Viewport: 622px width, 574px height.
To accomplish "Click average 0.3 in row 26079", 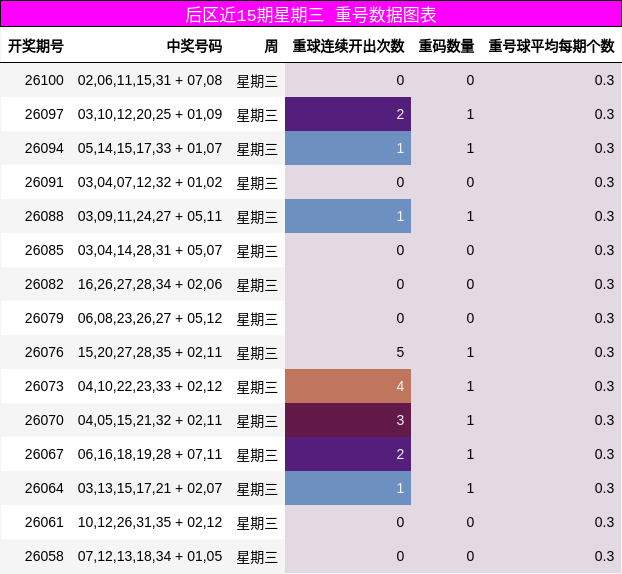I will click(604, 318).
